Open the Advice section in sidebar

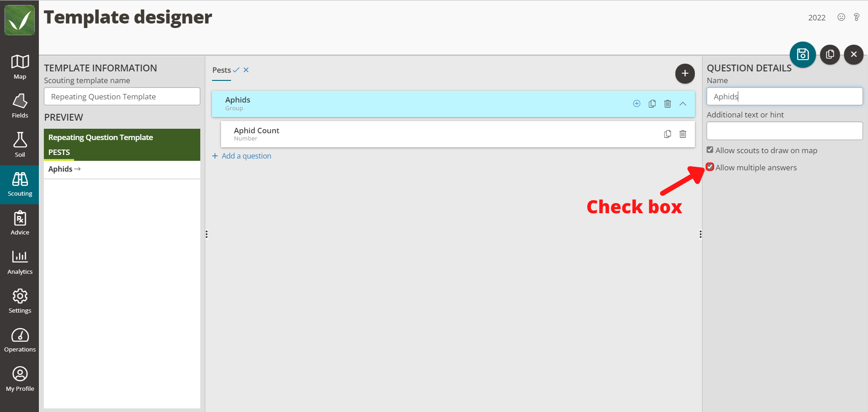pos(19,223)
